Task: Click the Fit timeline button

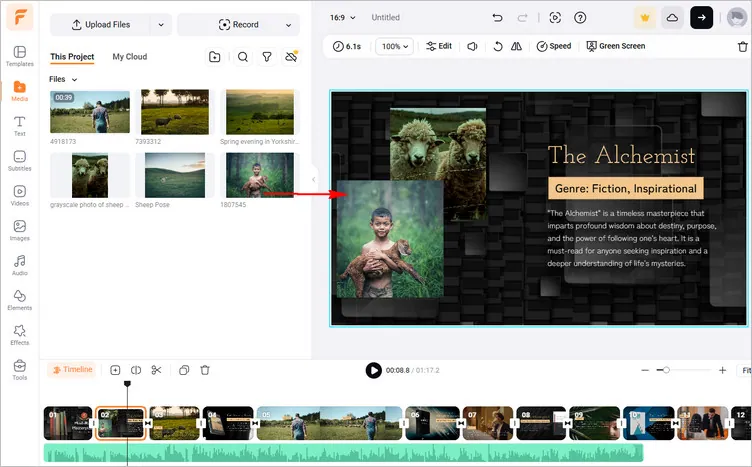Action: 746,370
